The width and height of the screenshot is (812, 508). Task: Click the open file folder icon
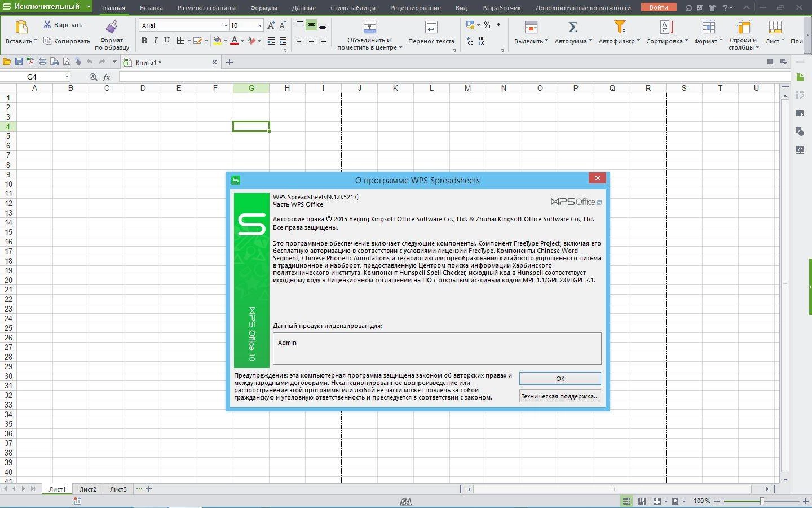pos(7,62)
